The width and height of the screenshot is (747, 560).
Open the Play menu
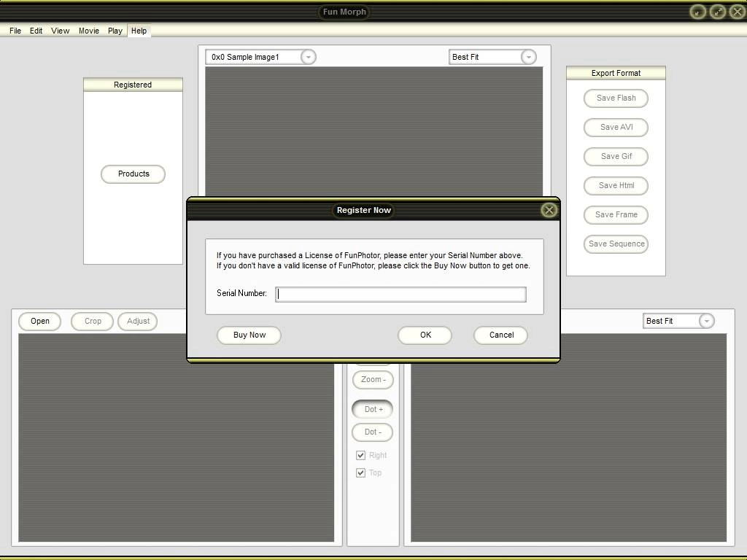coord(115,31)
